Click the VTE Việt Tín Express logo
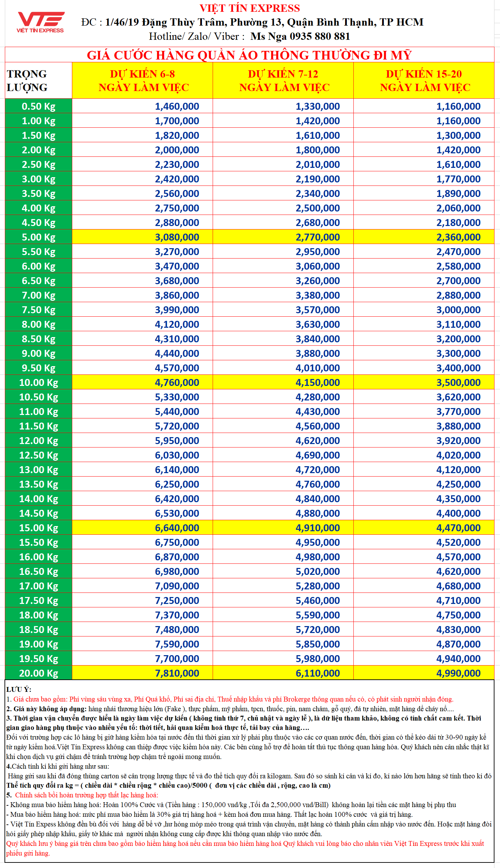The image size is (500, 868). click(x=40, y=22)
